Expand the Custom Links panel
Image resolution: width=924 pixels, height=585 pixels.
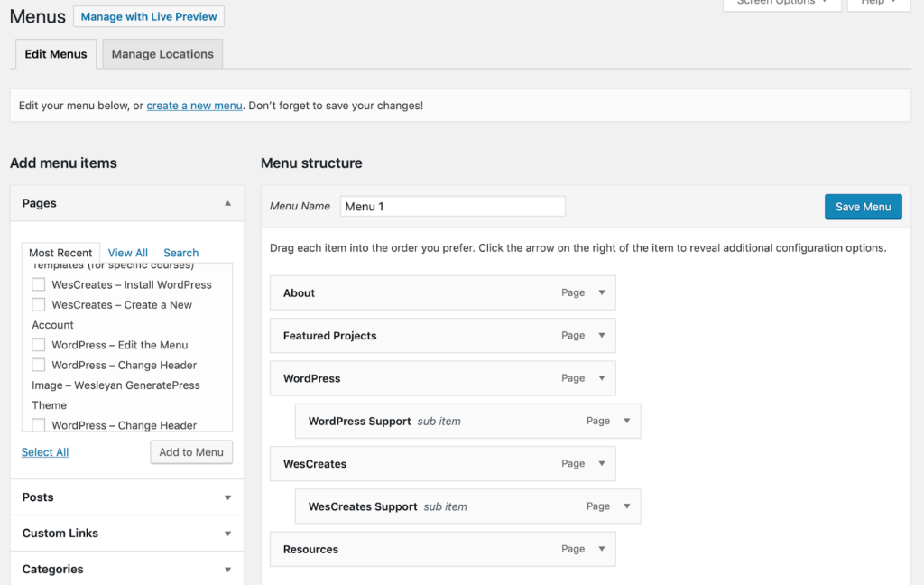click(227, 534)
